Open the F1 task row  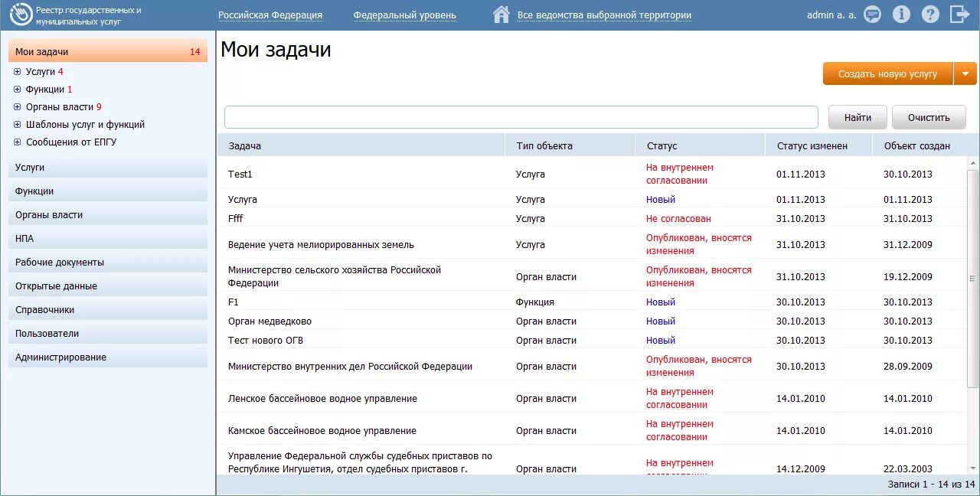(x=593, y=302)
